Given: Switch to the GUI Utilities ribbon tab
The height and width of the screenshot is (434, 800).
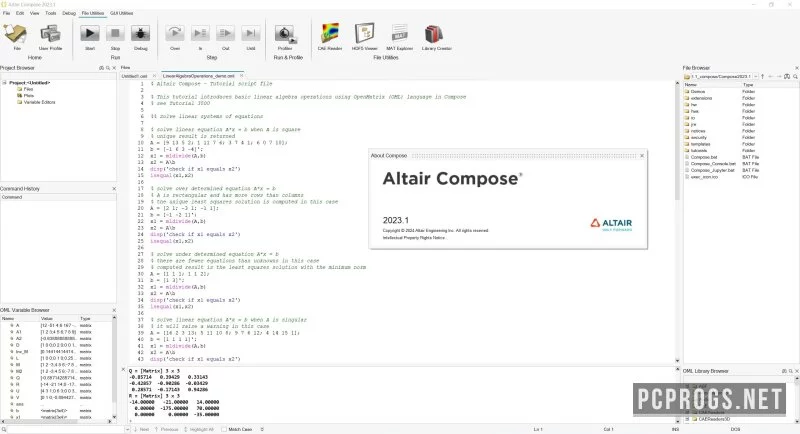Looking at the screenshot, I should pos(121,13).
